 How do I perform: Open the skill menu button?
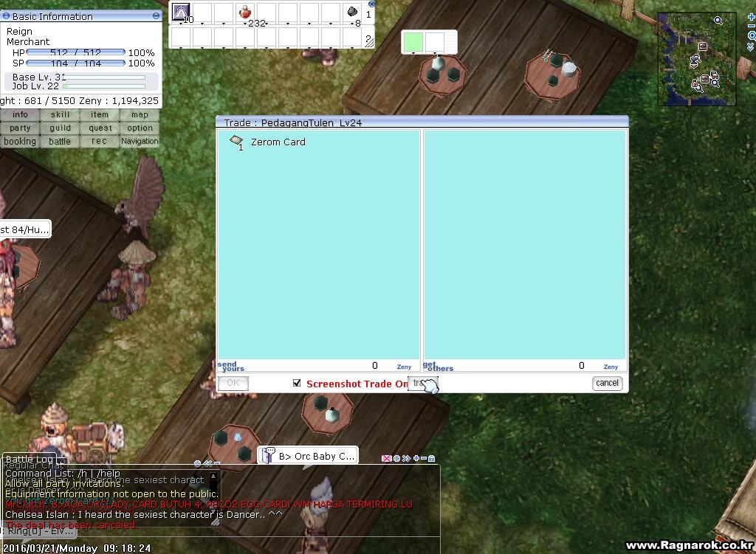tap(60, 114)
